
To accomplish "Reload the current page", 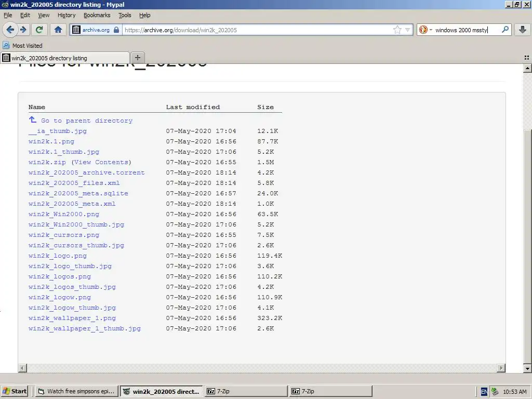I will [x=39, y=30].
